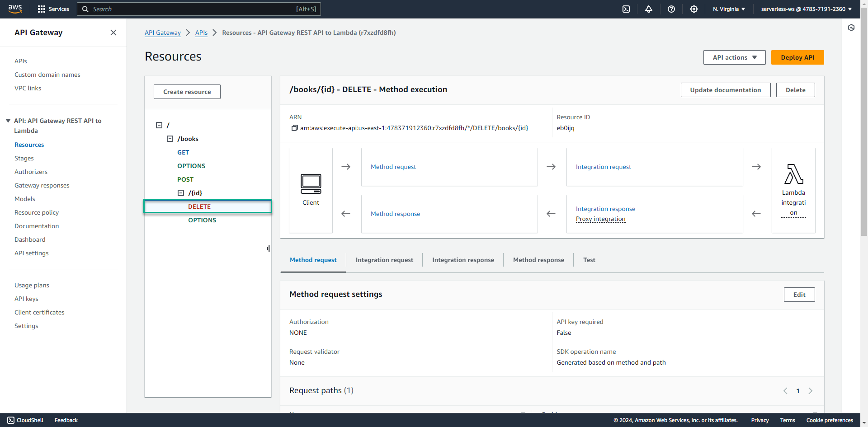
Task: Open Models in the sidebar
Action: [25, 199]
